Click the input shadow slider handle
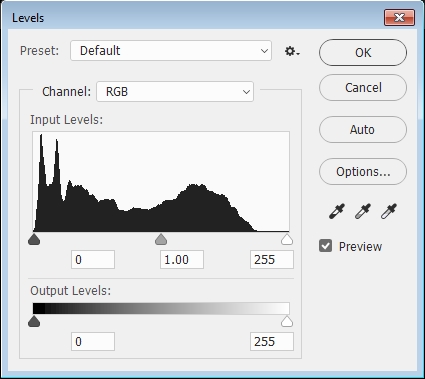The image size is (425, 379). (x=34, y=239)
